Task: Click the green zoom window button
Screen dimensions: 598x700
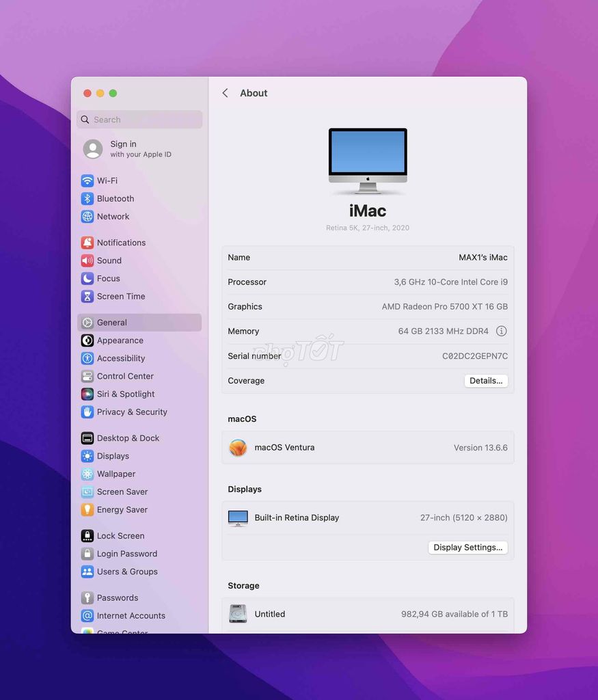Action: coord(113,93)
